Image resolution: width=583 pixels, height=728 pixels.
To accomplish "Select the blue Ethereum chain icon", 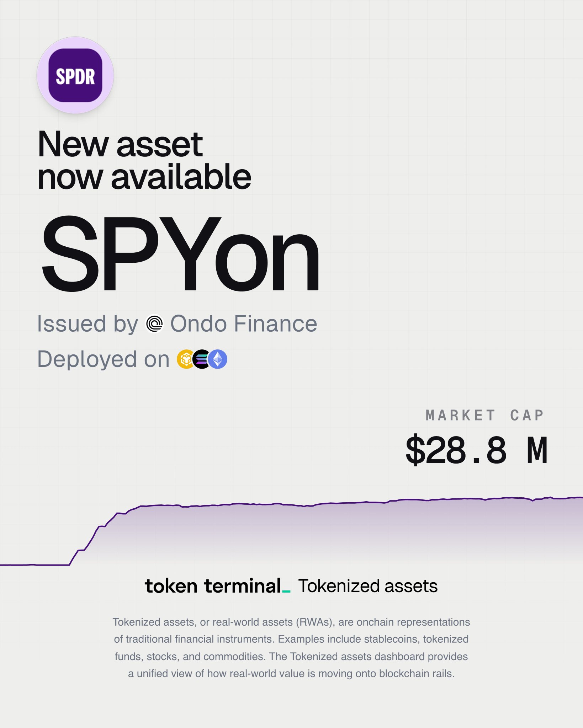I will click(x=218, y=359).
